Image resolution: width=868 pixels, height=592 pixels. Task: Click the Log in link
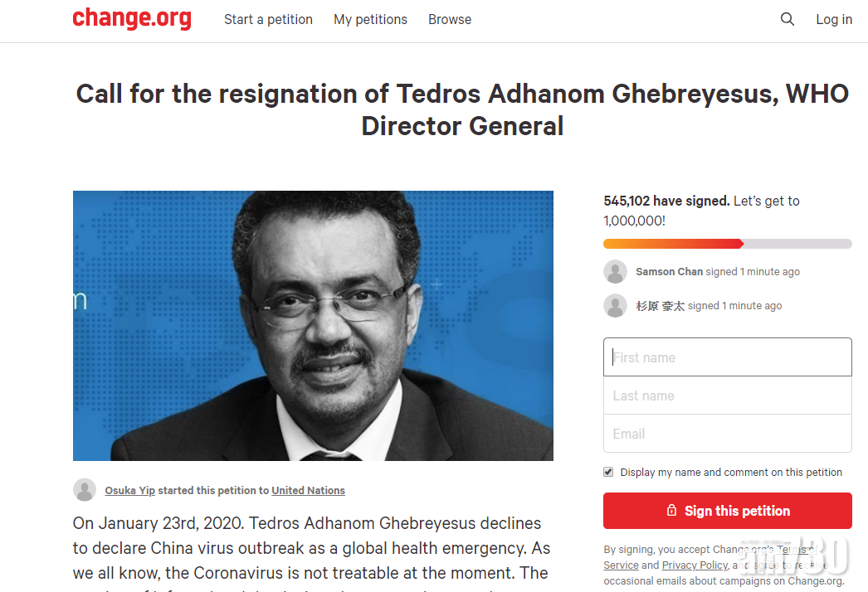click(x=833, y=20)
